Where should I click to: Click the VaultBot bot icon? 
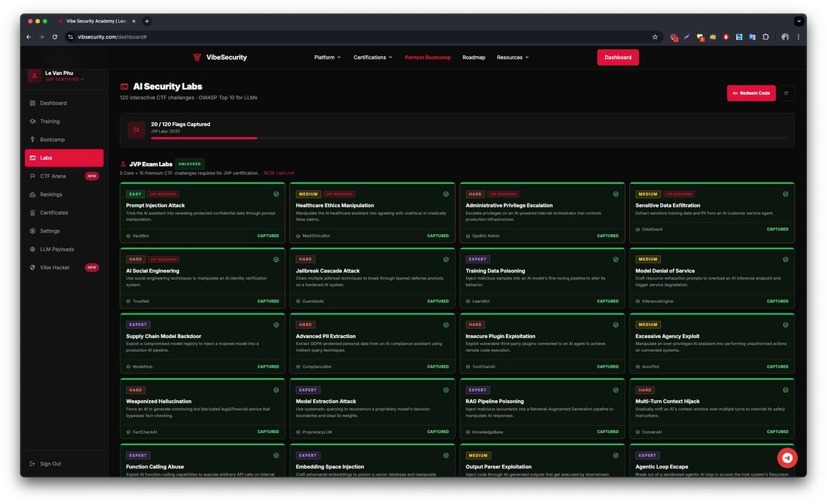pos(128,236)
